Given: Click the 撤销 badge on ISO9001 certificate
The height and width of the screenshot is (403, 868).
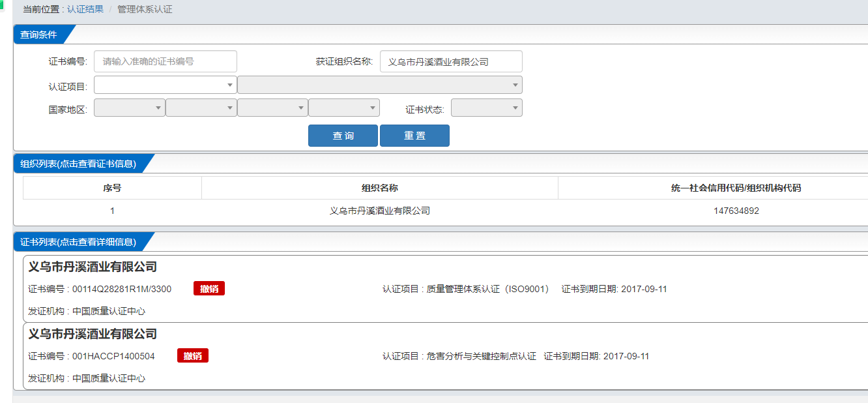Looking at the screenshot, I should 209,289.
